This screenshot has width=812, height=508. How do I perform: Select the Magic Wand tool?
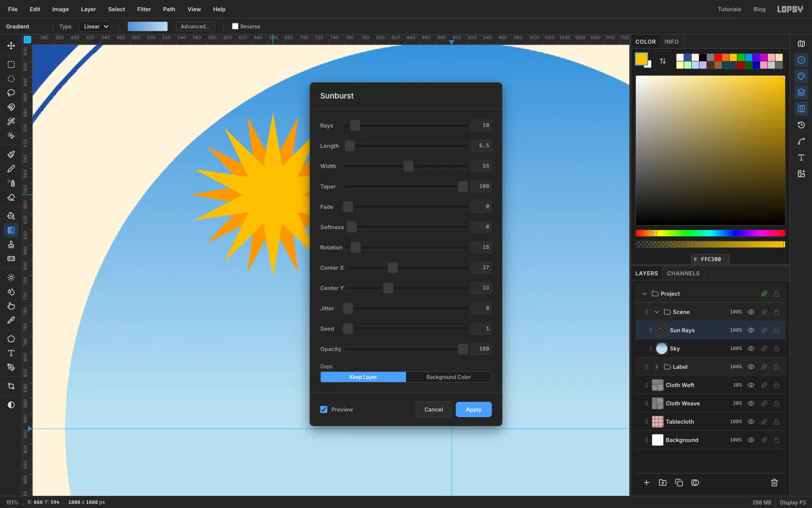coord(11,121)
